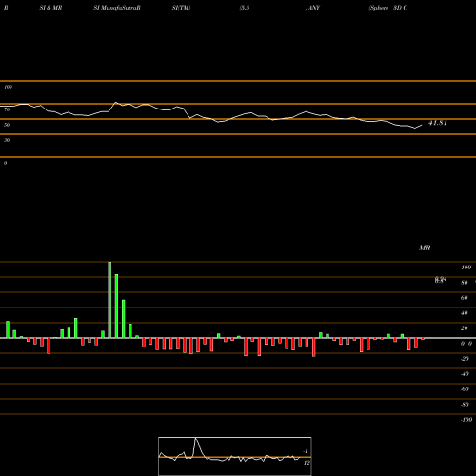476x476 pixels.
Task: Click the 41.81 RSI value label
Action: [x=438, y=123]
